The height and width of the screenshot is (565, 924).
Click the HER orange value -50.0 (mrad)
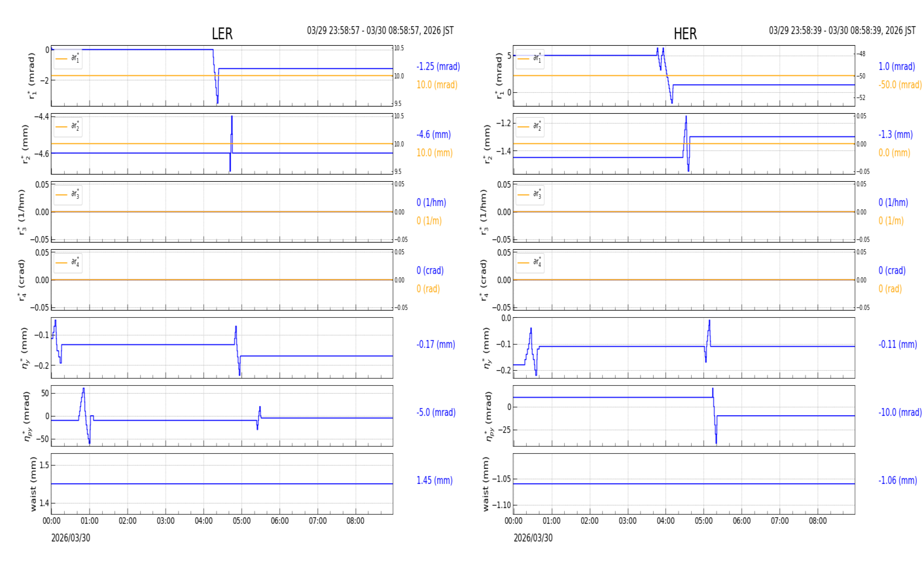[900, 85]
